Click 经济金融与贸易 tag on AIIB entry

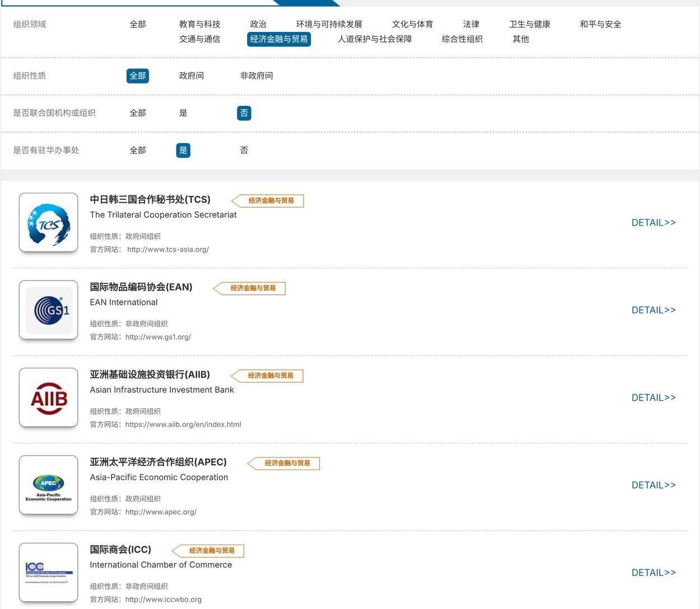point(268,375)
